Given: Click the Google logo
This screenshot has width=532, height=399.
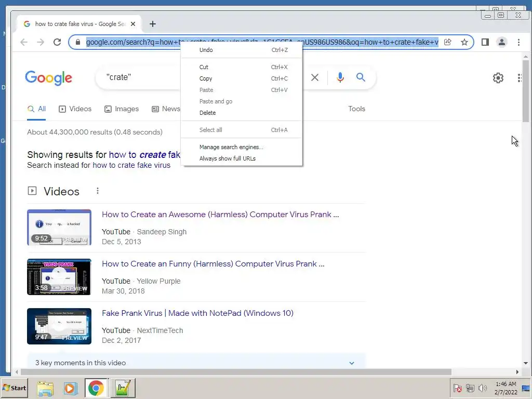Looking at the screenshot, I should click(48, 78).
